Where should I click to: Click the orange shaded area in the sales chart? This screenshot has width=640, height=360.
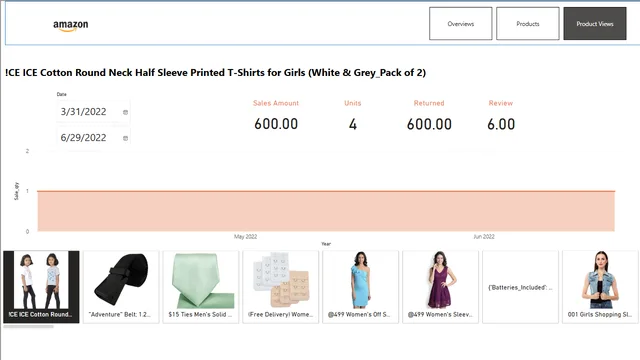[326, 211]
